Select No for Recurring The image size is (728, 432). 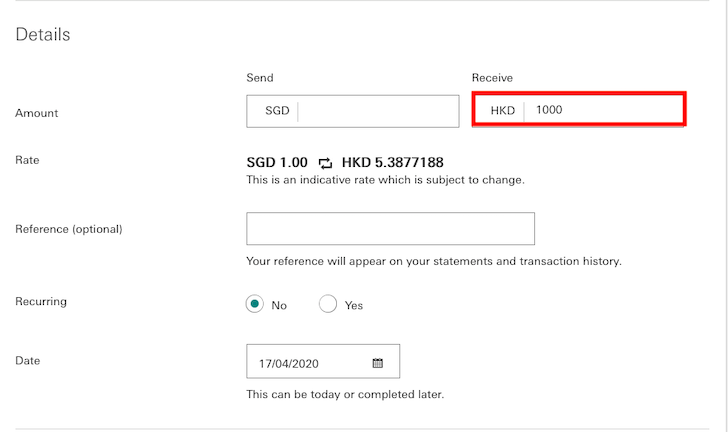pyautogui.click(x=254, y=304)
